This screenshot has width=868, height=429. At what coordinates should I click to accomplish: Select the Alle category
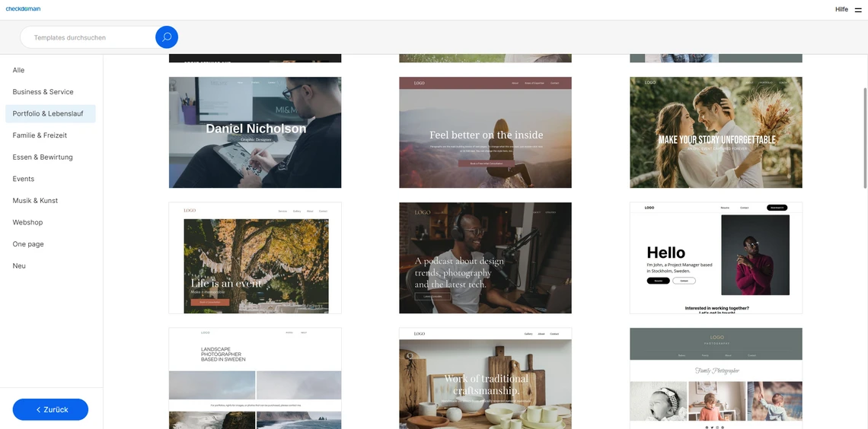(19, 70)
